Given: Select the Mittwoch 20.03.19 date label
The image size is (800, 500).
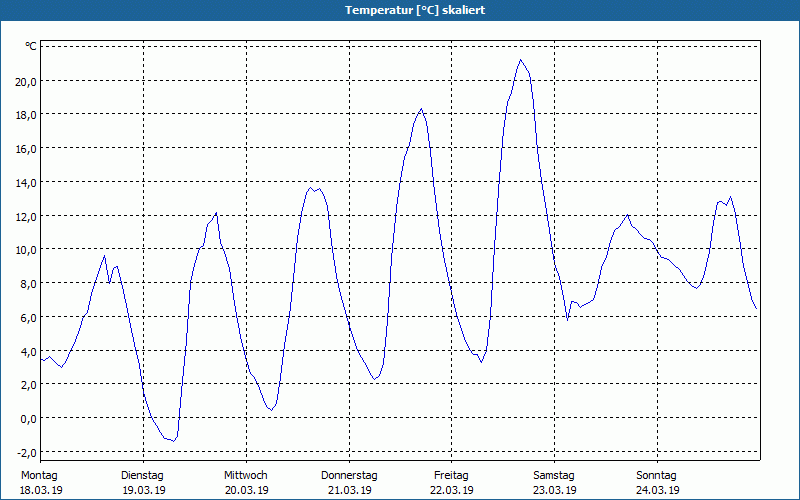Looking at the screenshot, I should pyautogui.click(x=246, y=483).
